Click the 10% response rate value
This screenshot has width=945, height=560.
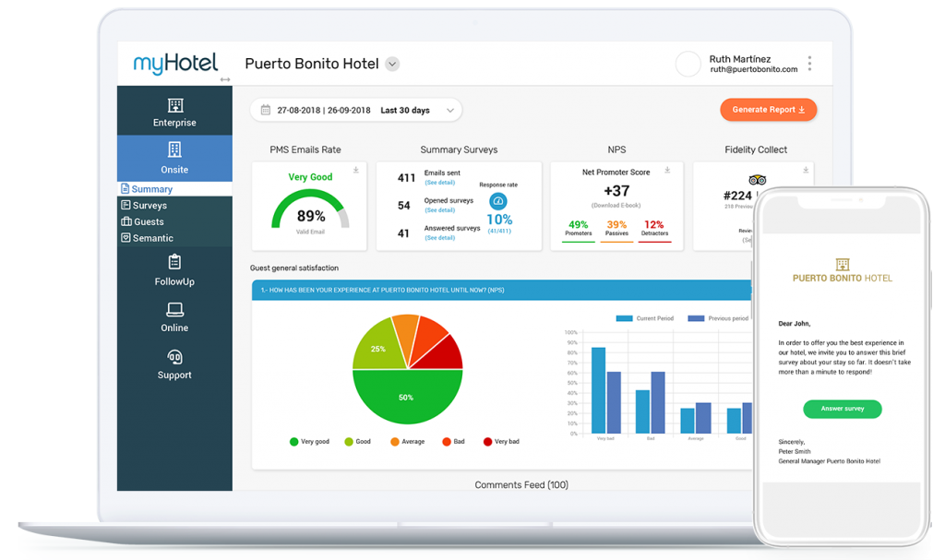click(499, 220)
